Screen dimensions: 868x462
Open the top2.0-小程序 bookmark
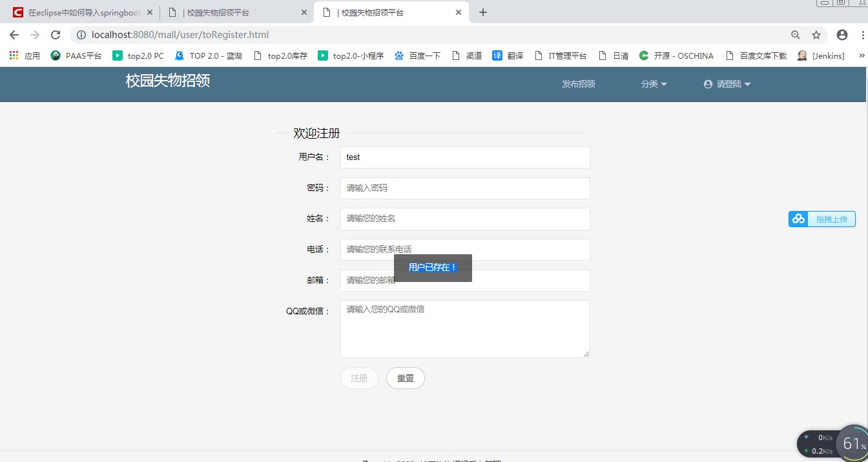351,56
